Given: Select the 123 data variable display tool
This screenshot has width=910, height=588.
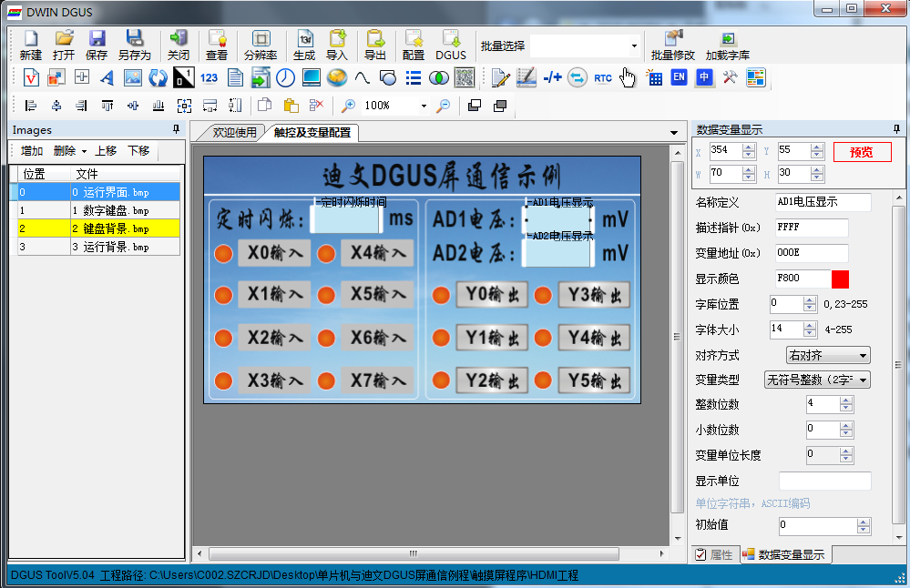Looking at the screenshot, I should (x=209, y=77).
